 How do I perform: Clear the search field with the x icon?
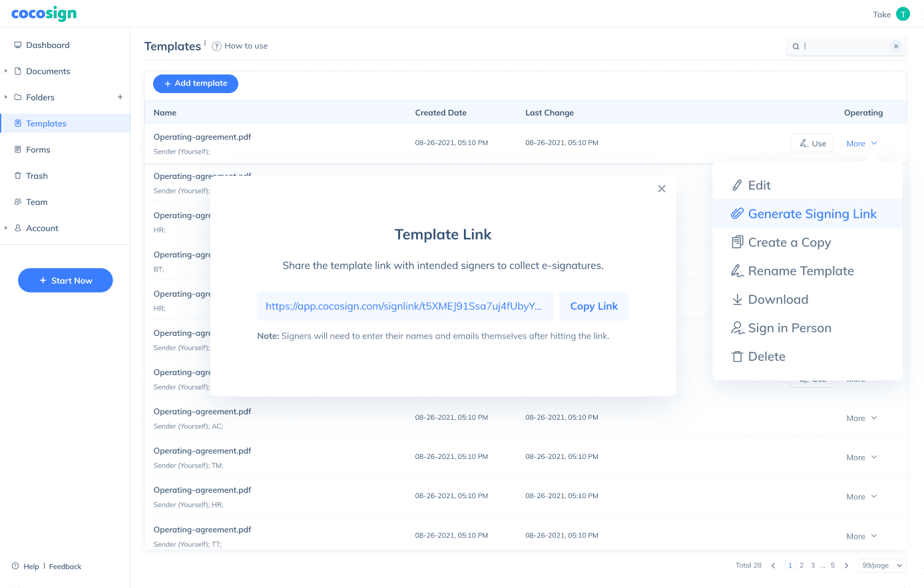(x=896, y=46)
